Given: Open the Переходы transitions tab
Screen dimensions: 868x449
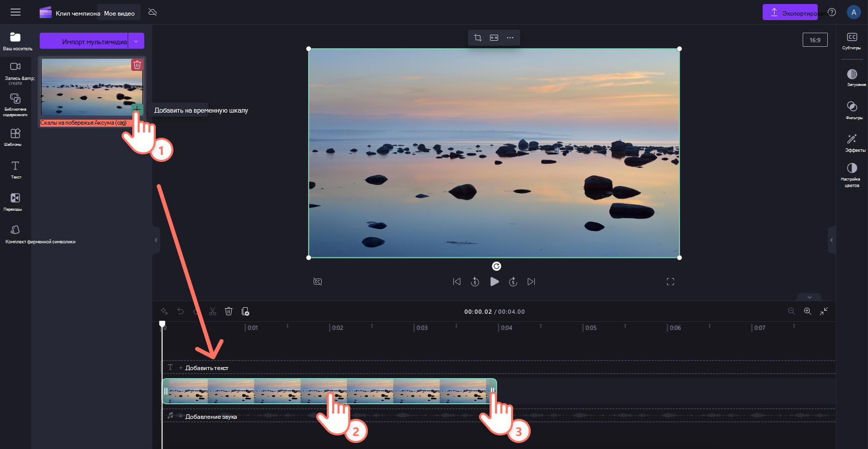Looking at the screenshot, I should click(x=16, y=202).
